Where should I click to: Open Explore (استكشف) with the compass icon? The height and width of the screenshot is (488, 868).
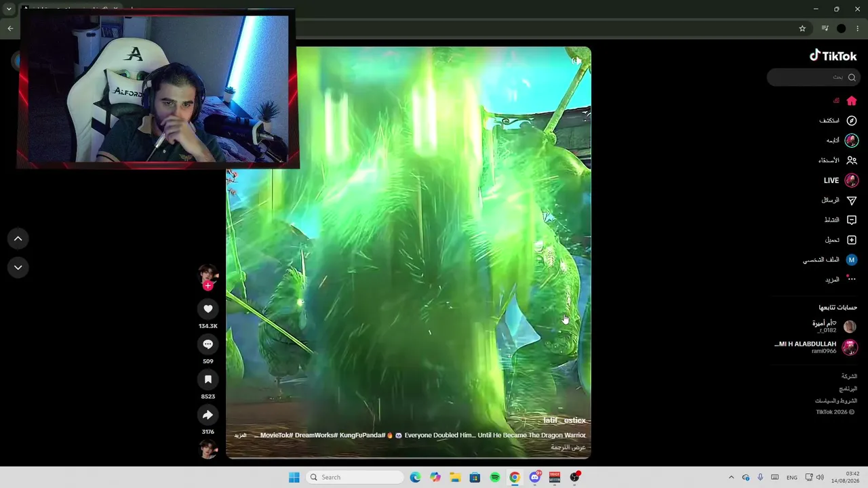[852, 121]
